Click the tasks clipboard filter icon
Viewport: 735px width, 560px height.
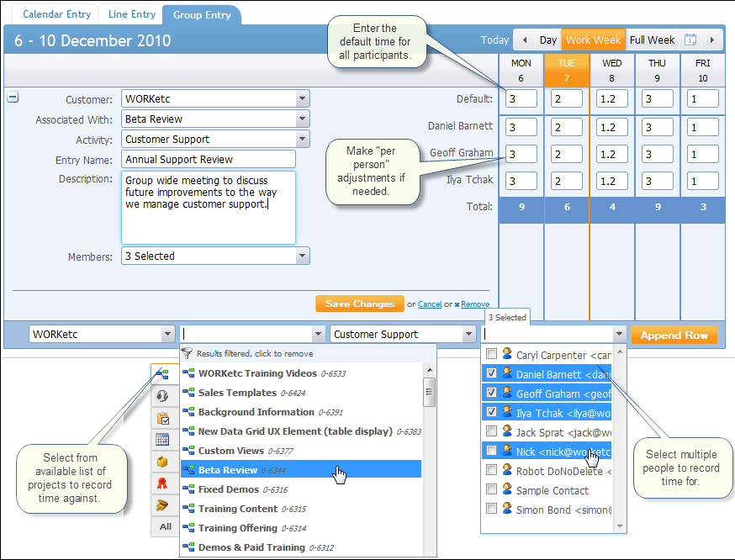tap(163, 418)
